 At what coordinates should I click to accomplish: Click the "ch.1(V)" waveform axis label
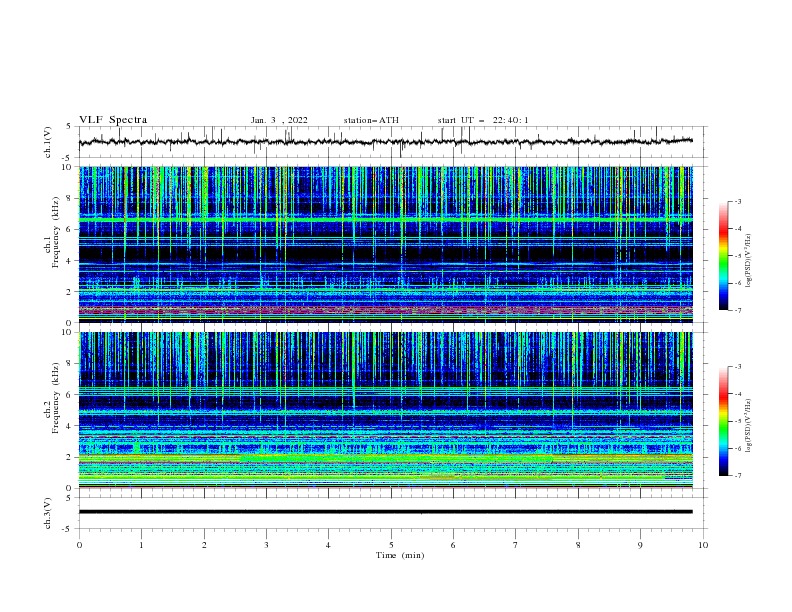[x=48, y=142]
